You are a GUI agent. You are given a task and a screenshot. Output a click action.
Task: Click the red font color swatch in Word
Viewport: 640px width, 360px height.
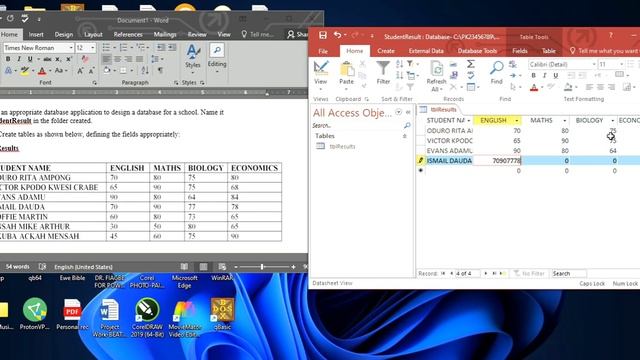tap(42, 71)
